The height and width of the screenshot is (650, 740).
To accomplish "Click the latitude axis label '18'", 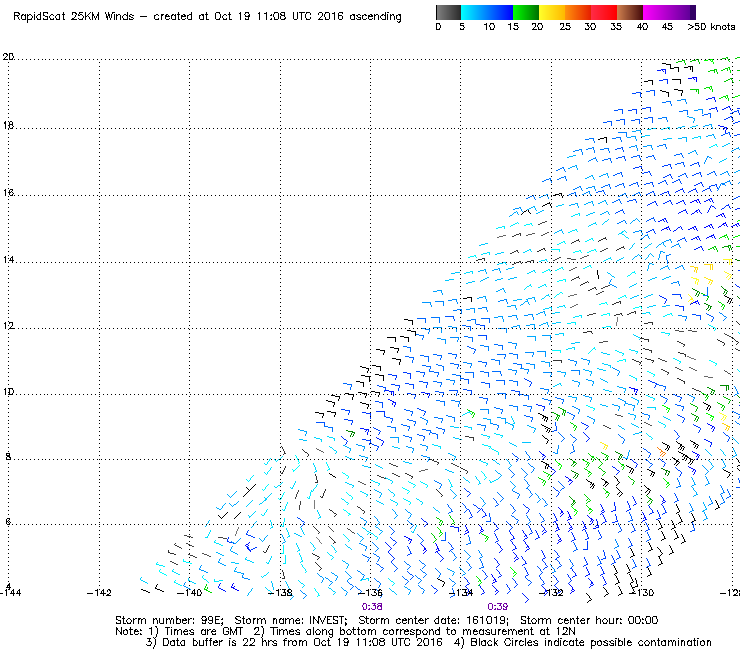I will [x=8, y=125].
